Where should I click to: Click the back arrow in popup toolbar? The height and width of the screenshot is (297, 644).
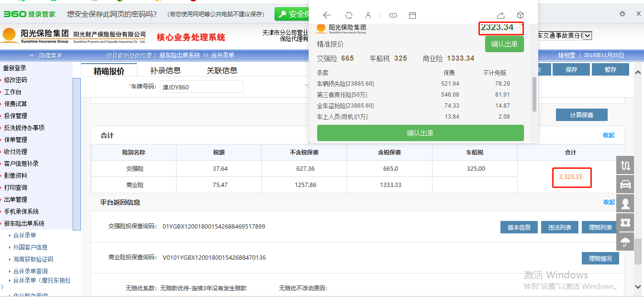[x=327, y=15]
